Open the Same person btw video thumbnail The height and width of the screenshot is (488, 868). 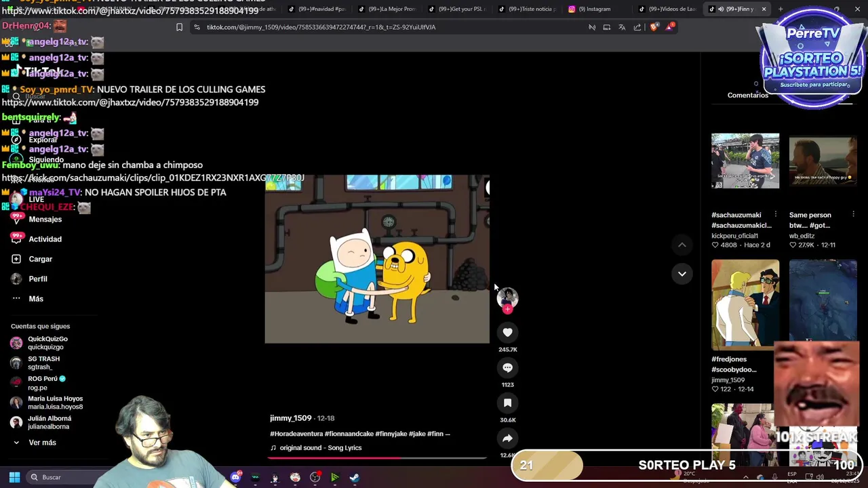pos(823,161)
